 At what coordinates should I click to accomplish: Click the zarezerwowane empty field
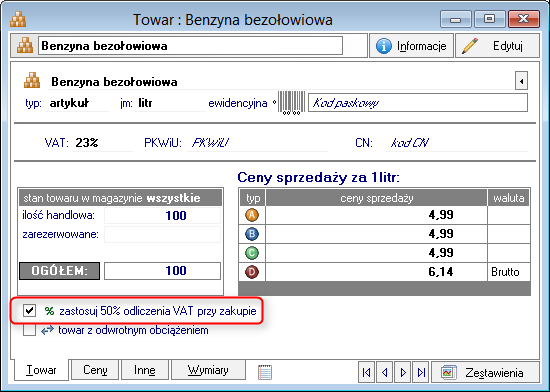click(x=162, y=234)
